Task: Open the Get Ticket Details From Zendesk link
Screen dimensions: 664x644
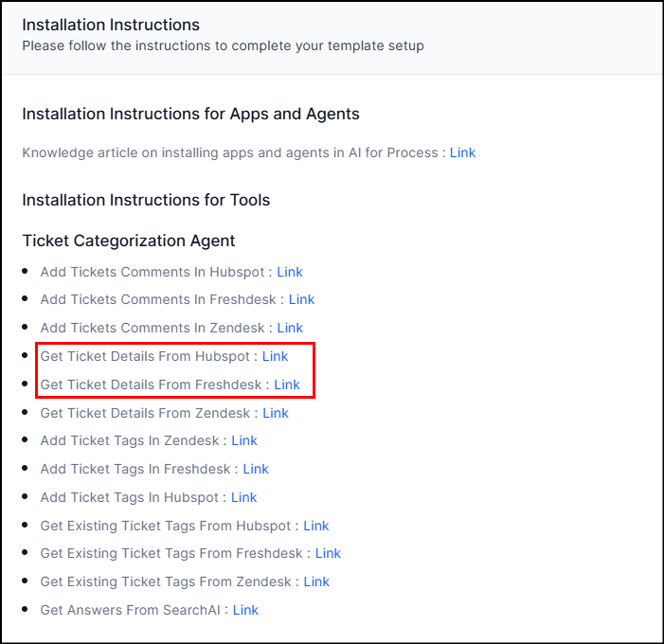Action: tap(276, 413)
